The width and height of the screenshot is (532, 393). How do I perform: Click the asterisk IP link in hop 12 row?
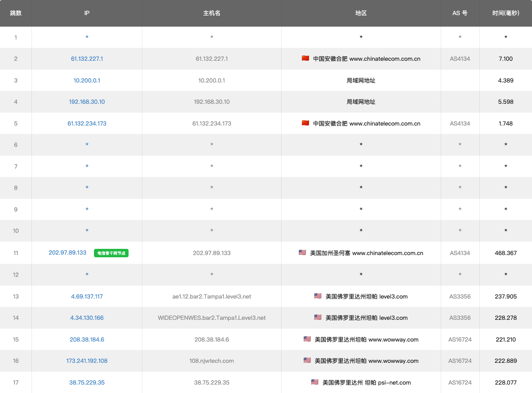[x=87, y=275]
